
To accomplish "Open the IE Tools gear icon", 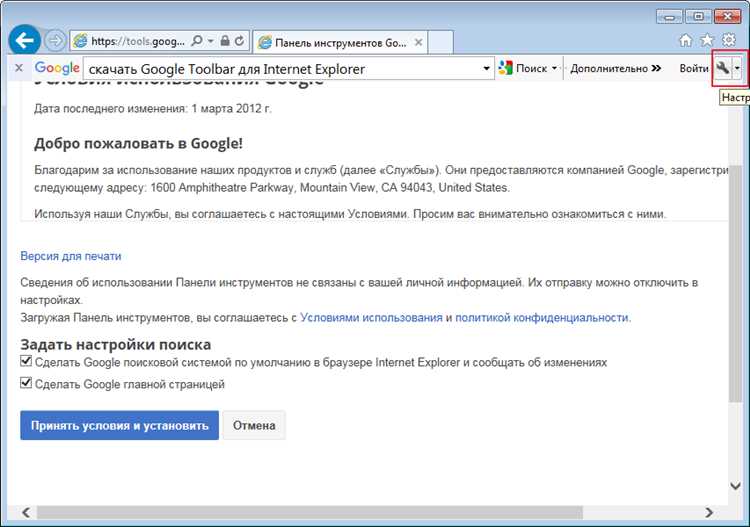I will point(728,40).
